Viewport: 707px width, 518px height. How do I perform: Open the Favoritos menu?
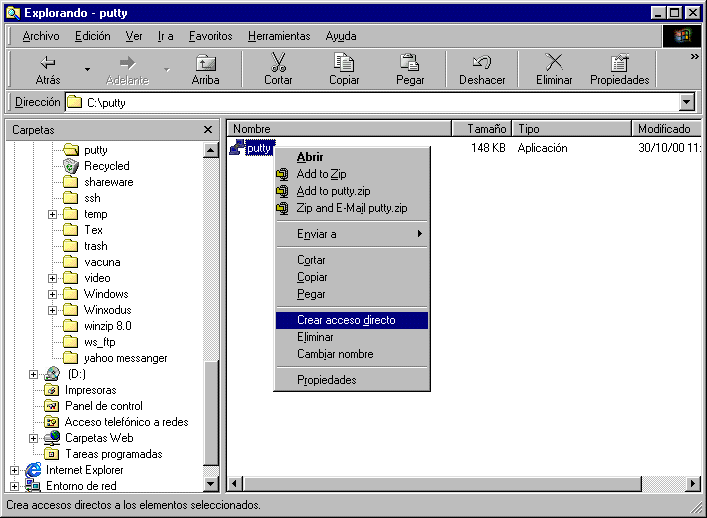(211, 36)
